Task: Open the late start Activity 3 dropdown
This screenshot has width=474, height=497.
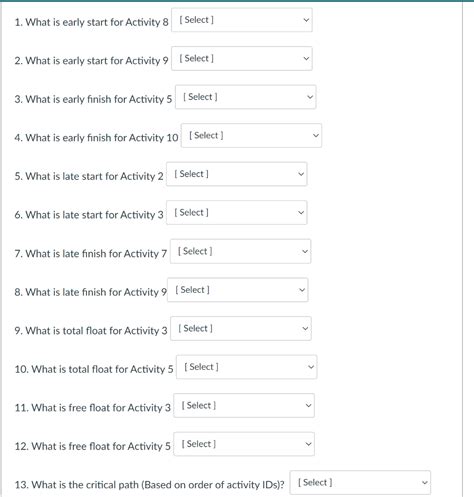Action: [x=237, y=213]
